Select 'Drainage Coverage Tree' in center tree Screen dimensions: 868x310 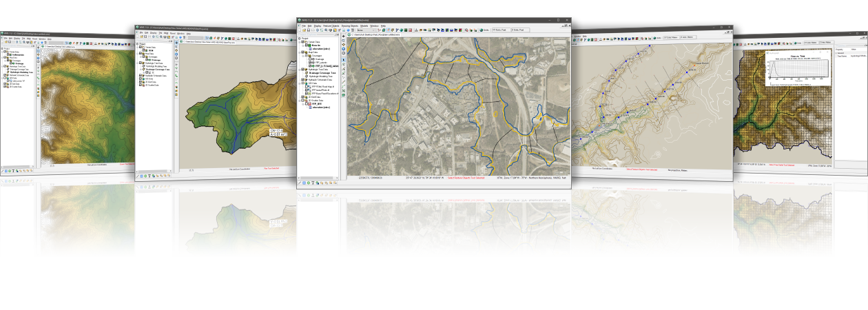point(324,73)
